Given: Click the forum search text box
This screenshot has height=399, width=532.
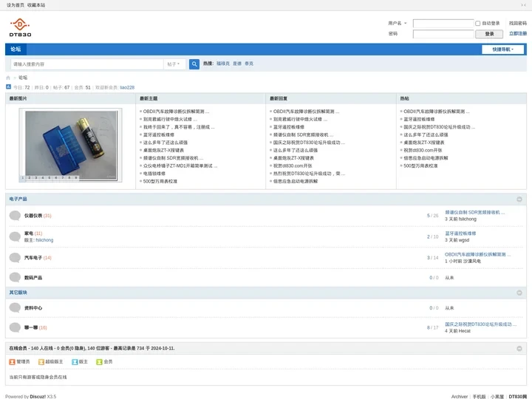Looking at the screenshot, I should click(x=87, y=64).
